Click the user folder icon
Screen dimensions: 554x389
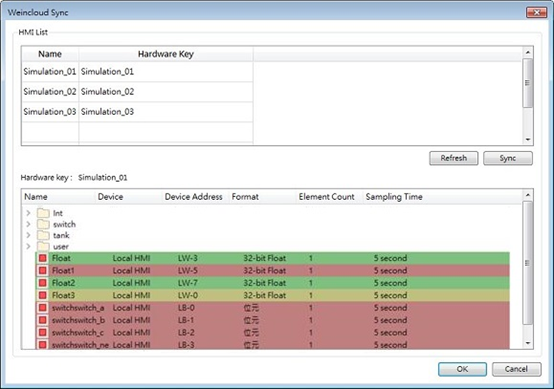pos(43,246)
